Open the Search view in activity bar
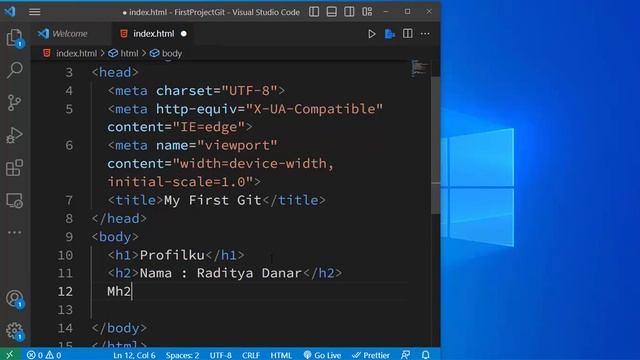 click(15, 70)
